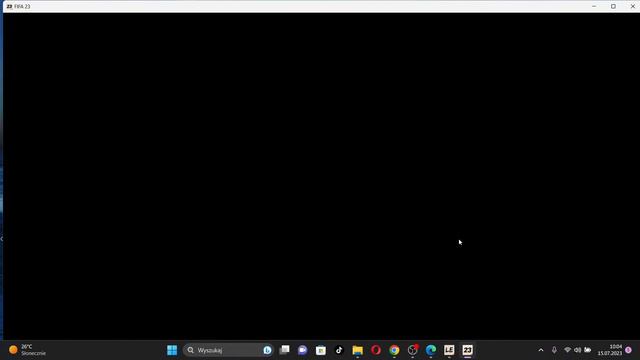Screen dimensions: 640x360
Task: Open Microsoft Edge from the taskbar
Action: point(431,350)
